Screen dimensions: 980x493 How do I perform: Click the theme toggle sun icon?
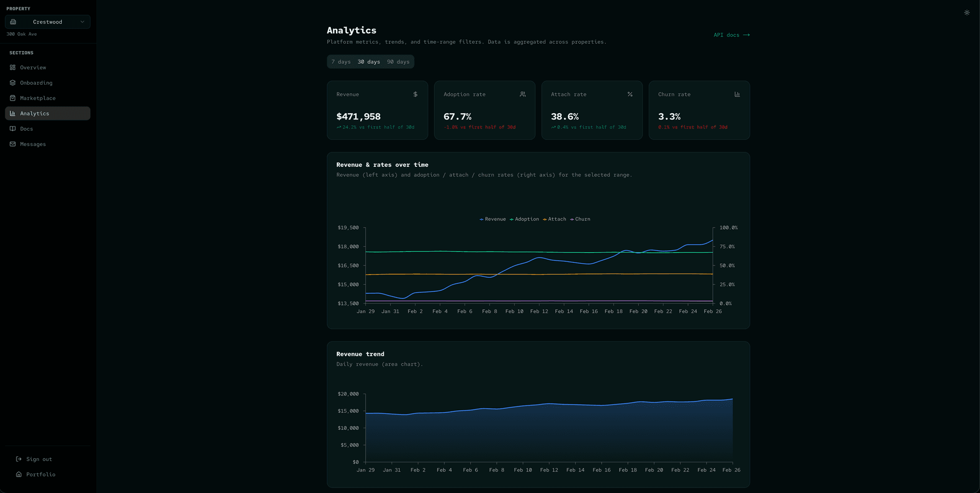[967, 13]
